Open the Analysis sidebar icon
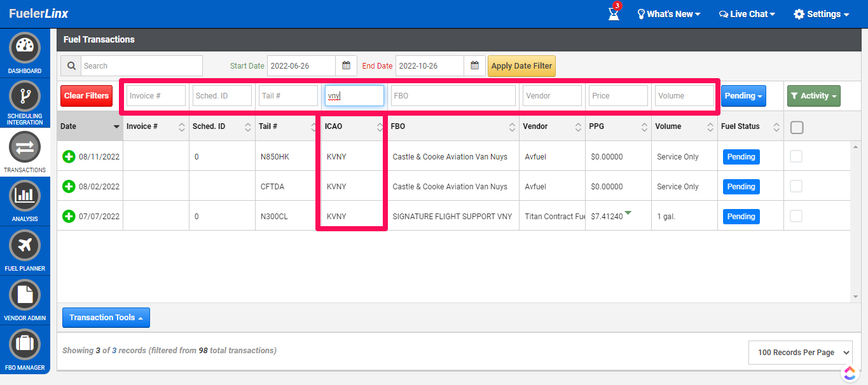868x385 pixels. coord(25,196)
